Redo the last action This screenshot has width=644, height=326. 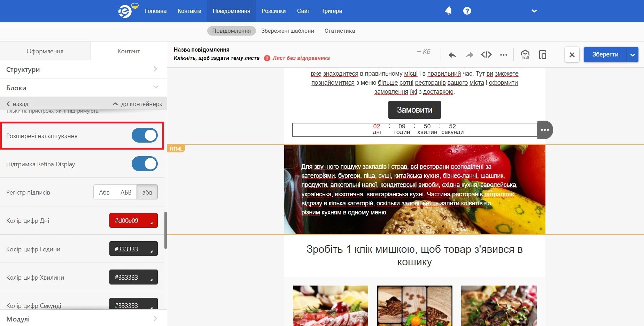[x=470, y=55]
